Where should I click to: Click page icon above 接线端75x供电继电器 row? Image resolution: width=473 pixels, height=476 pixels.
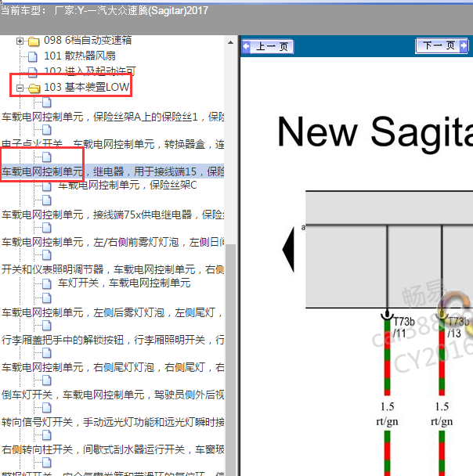click(47, 200)
